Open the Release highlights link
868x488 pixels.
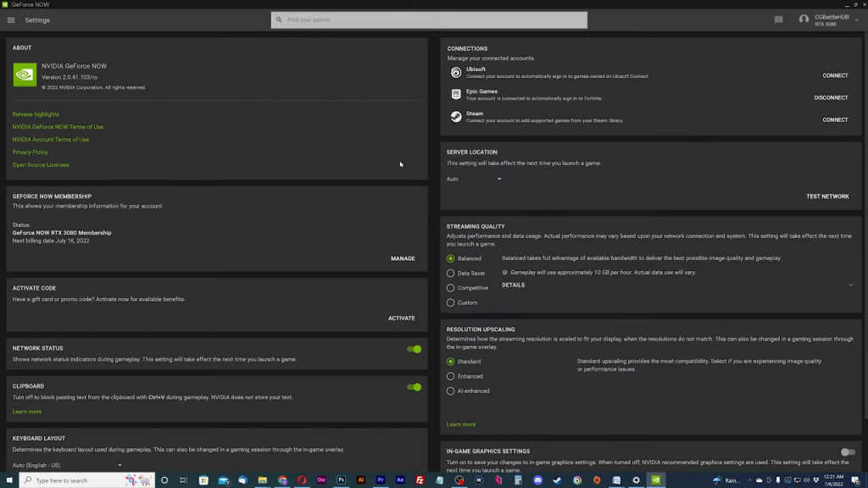(36, 114)
